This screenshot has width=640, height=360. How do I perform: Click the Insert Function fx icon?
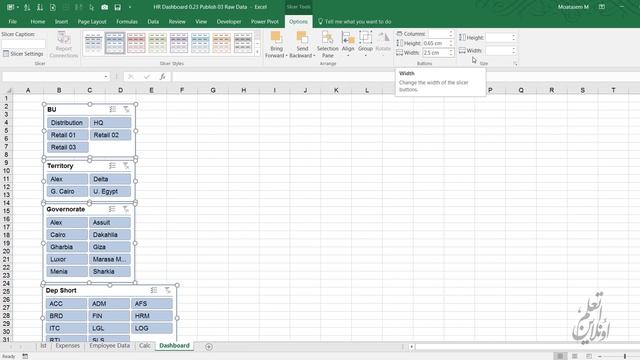point(162,76)
